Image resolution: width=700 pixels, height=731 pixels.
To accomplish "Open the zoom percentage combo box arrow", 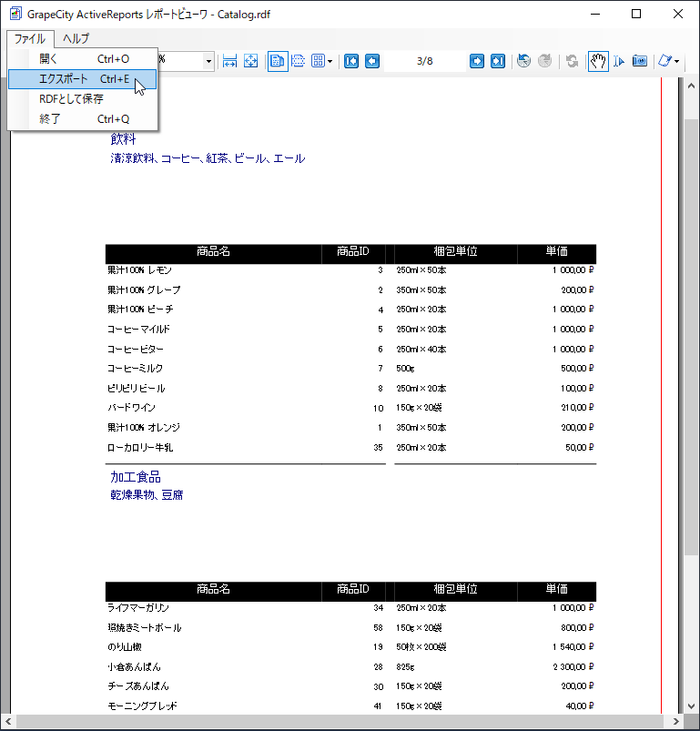I will 209,61.
